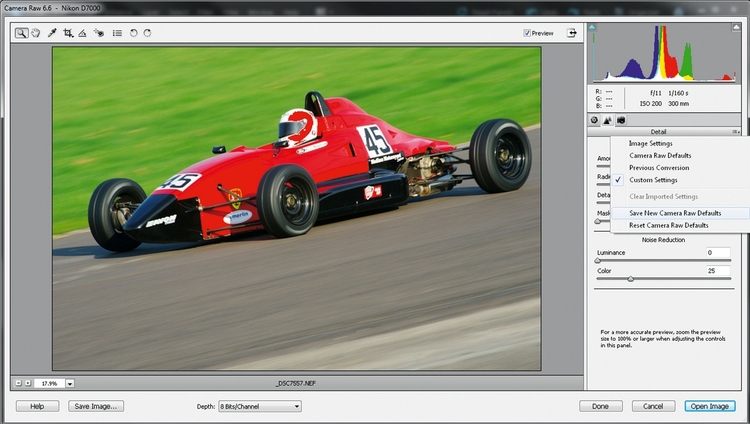The width and height of the screenshot is (750, 424).
Task: Switch to the Basic panel tab
Action: click(x=594, y=120)
